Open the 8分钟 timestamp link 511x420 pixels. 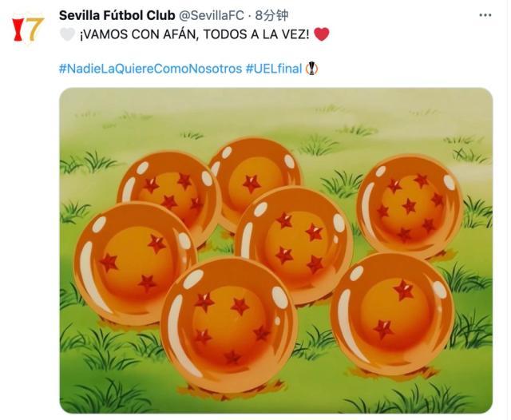tap(271, 15)
